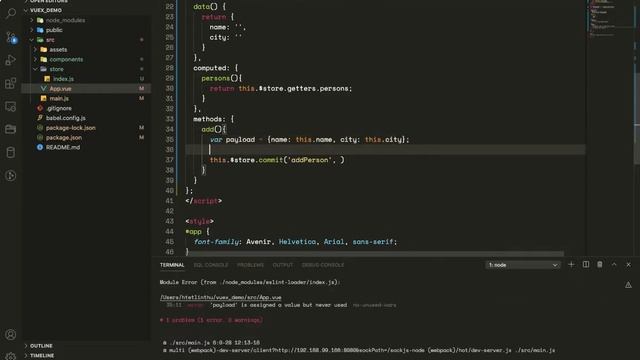Open main.js file

click(59, 98)
